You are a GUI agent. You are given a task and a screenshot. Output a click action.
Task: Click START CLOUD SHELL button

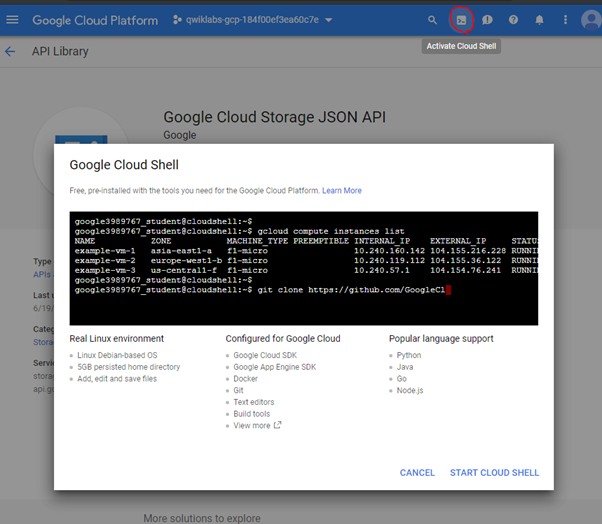(x=494, y=473)
